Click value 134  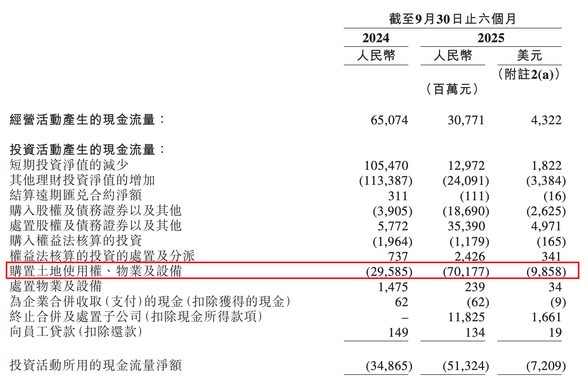click(x=475, y=333)
